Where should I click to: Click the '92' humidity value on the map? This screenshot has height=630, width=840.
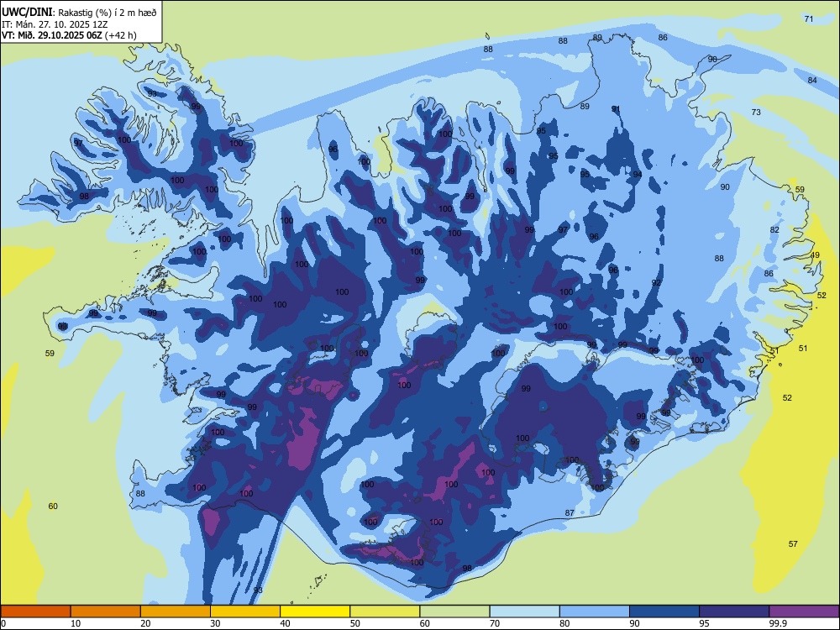(x=656, y=282)
